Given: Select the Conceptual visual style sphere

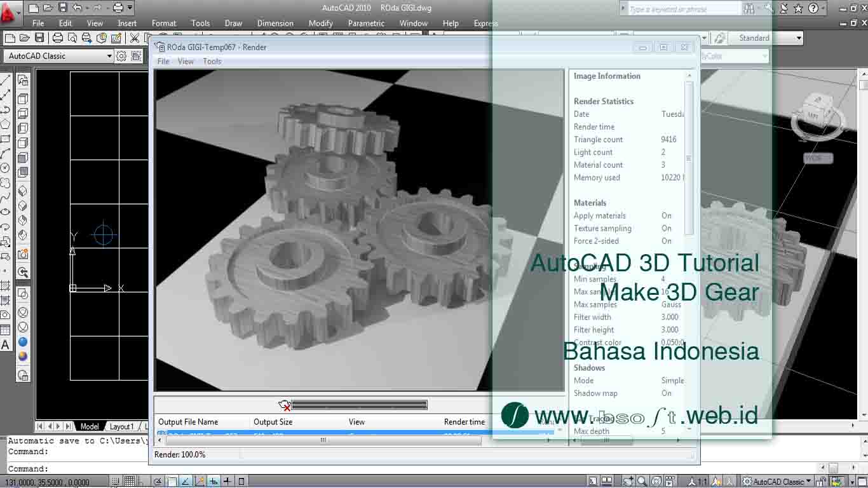Looking at the screenshot, I should [x=23, y=356].
